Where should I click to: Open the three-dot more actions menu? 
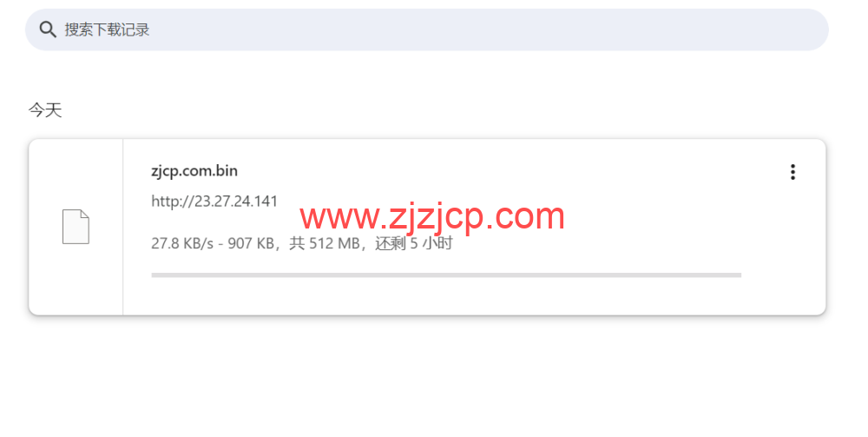coord(792,172)
